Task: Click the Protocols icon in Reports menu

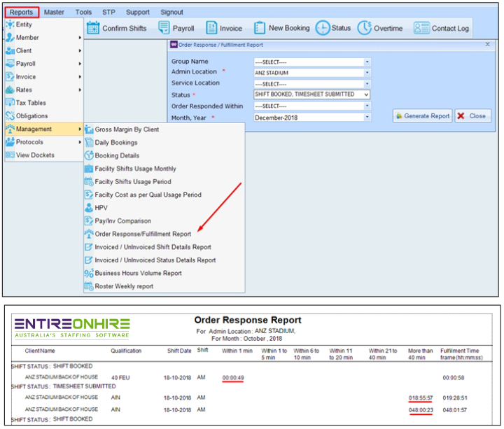Action: click(10, 141)
